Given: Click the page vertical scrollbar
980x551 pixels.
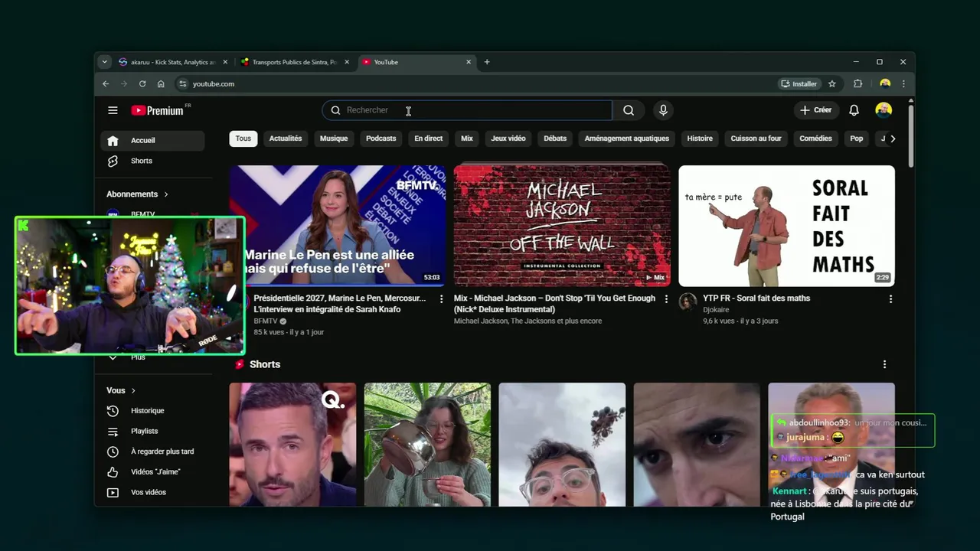Looking at the screenshot, I should (910, 135).
